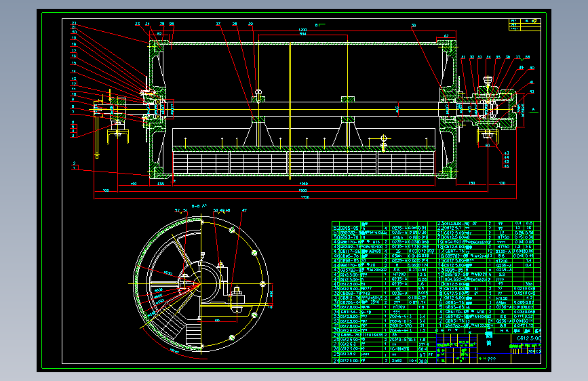The width and height of the screenshot is (588, 381).
Task: Select callout number 19 in the left column
Action: (74, 38)
